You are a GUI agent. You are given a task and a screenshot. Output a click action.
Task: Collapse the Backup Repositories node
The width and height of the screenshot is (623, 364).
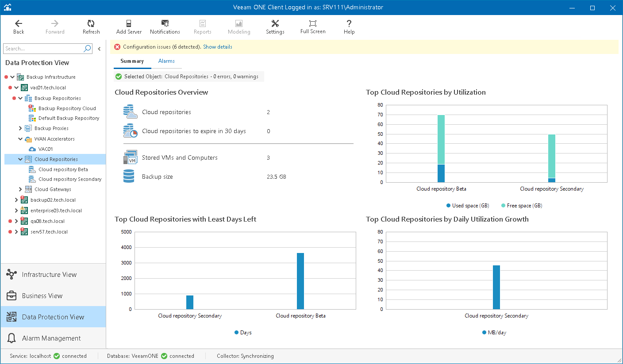[x=20, y=98]
